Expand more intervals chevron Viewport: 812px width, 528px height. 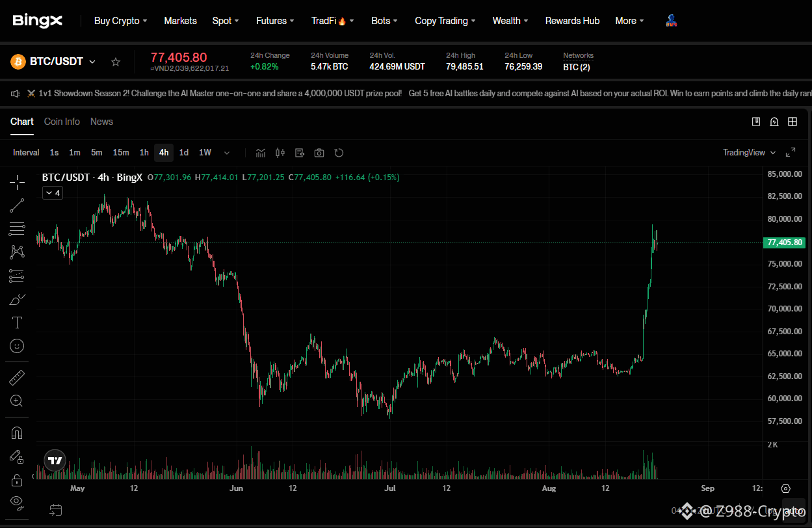(227, 153)
